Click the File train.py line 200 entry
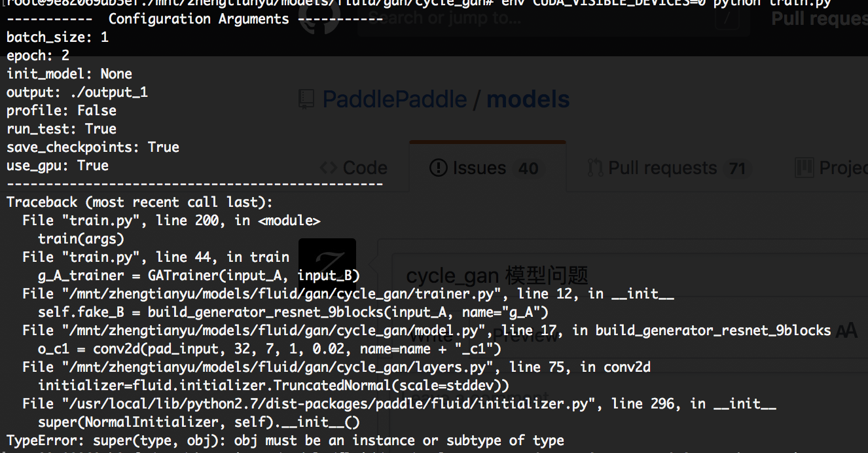This screenshot has height=453, width=868. (x=172, y=221)
